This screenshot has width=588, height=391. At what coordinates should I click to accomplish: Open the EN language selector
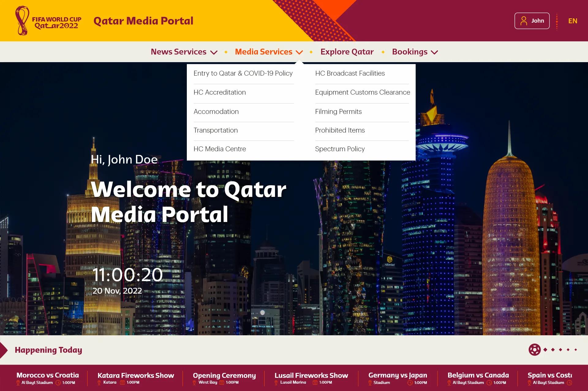coord(573,21)
